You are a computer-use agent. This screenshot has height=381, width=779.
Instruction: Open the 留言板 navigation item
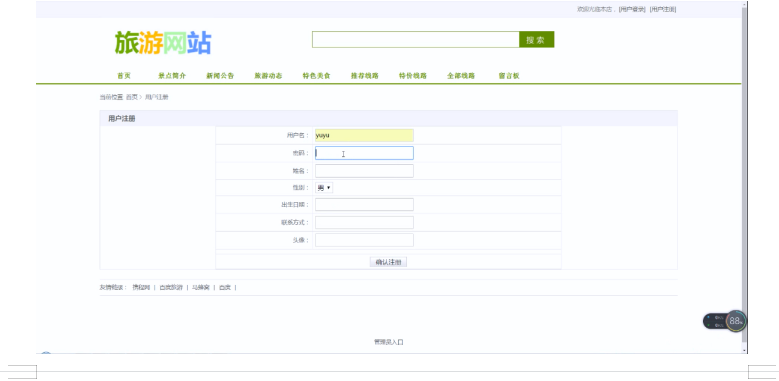tap(509, 76)
